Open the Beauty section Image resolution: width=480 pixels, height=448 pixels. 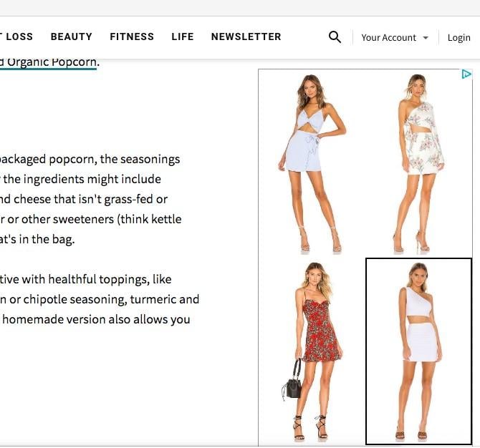click(x=72, y=36)
